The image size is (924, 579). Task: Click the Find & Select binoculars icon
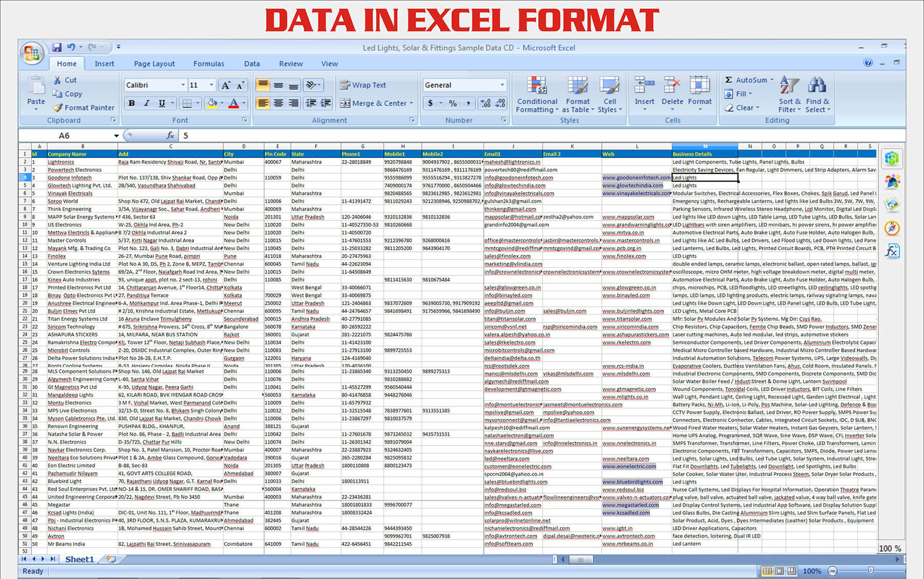tap(817, 85)
